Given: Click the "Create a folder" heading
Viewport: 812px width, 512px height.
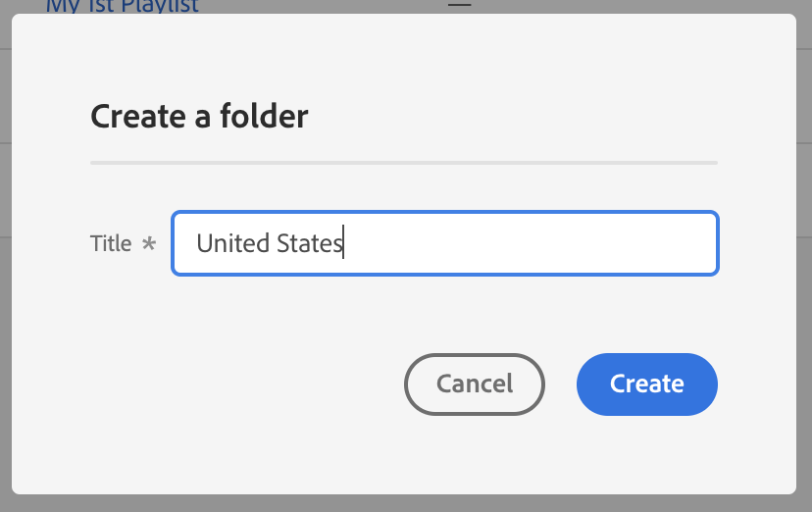Looking at the screenshot, I should pyautogui.click(x=199, y=117).
